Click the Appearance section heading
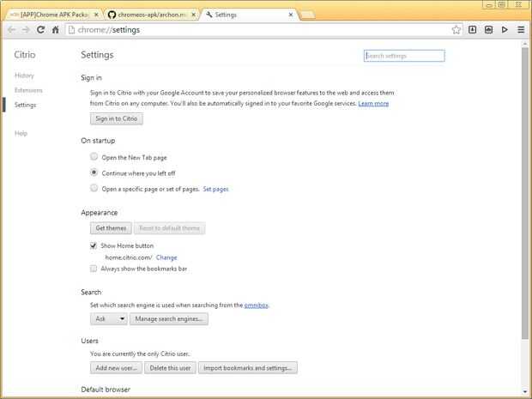Screen dimensions: 532x399 click(99, 213)
